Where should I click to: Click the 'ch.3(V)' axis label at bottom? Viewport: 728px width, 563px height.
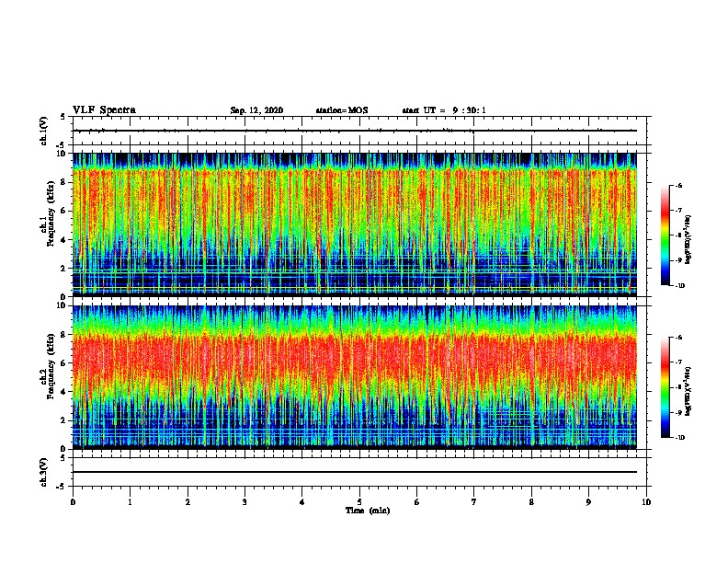pos(44,472)
